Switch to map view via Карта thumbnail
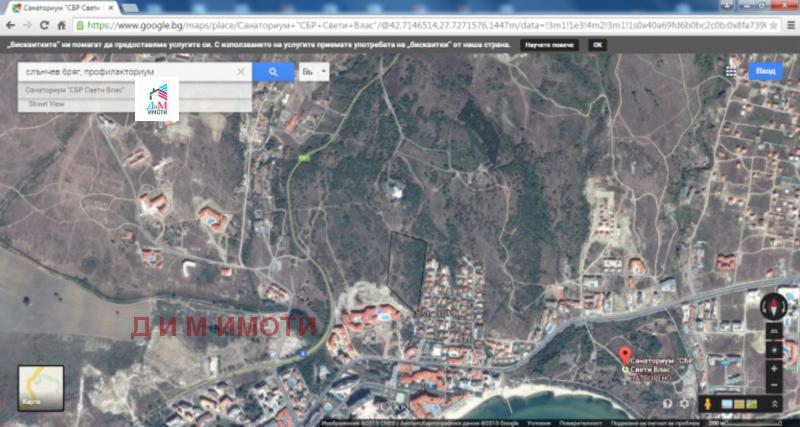Image resolution: width=800 pixels, height=427 pixels. point(40,388)
